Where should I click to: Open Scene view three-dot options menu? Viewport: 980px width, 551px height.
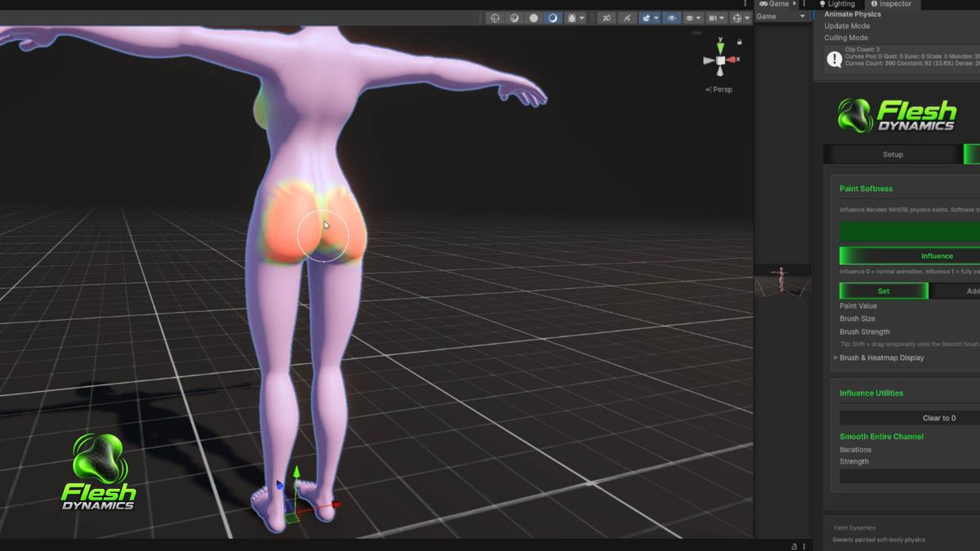click(x=745, y=4)
